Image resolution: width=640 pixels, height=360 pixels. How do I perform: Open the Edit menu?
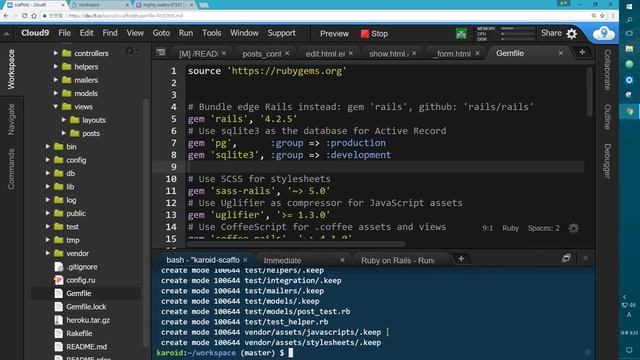pyautogui.click(x=87, y=33)
